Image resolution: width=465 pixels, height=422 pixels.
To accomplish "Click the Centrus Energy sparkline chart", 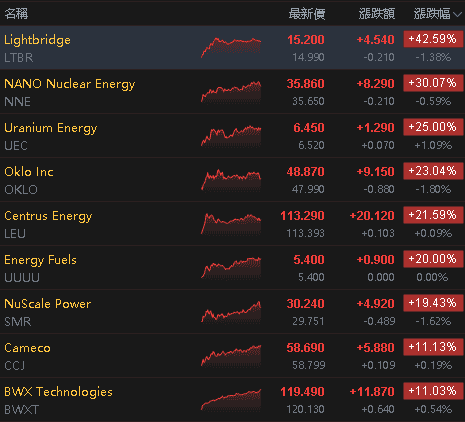I will tap(231, 224).
